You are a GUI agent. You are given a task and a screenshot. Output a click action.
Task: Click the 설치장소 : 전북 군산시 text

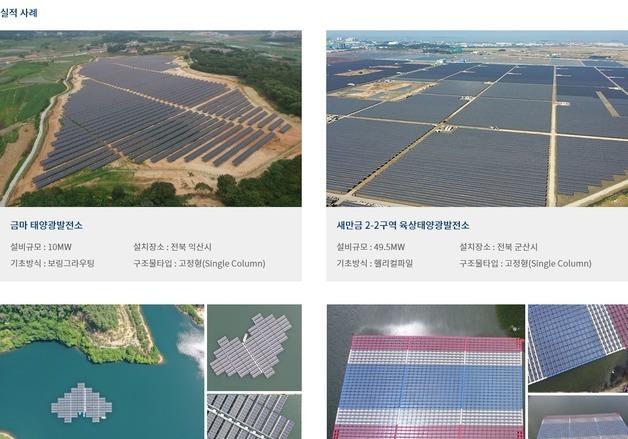tap(498, 247)
